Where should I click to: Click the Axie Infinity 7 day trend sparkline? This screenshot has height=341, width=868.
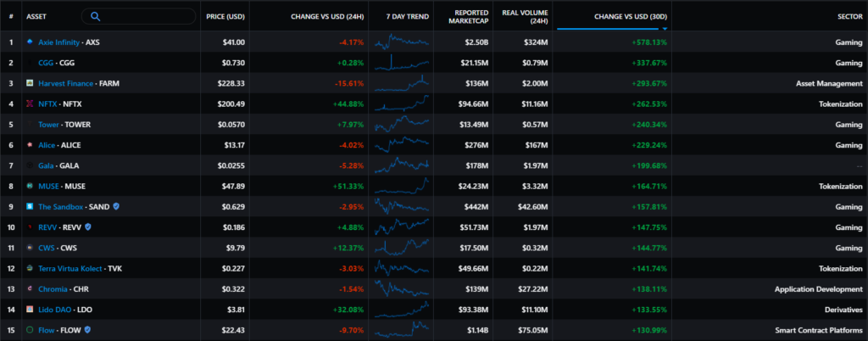coord(403,42)
